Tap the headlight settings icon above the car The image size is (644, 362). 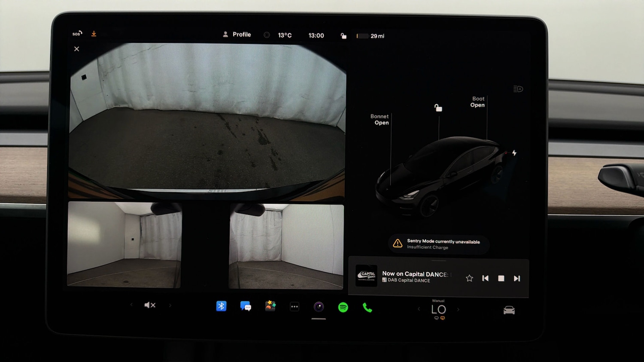point(517,89)
